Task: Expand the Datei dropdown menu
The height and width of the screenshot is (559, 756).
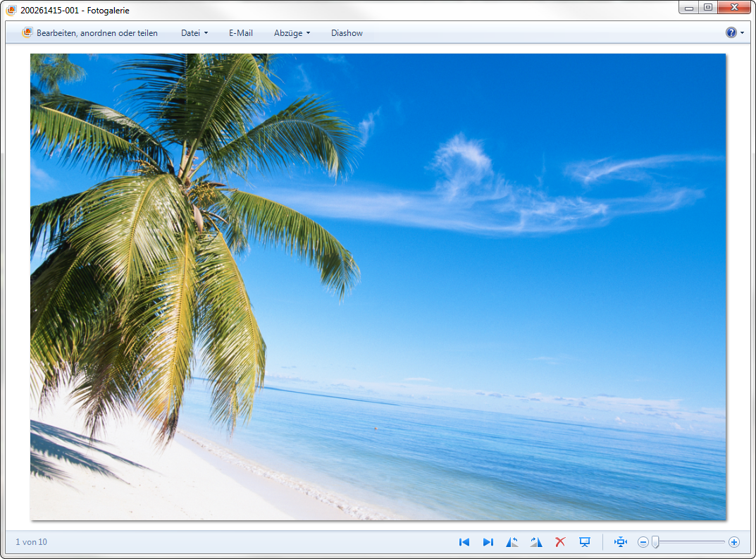Action: click(194, 33)
